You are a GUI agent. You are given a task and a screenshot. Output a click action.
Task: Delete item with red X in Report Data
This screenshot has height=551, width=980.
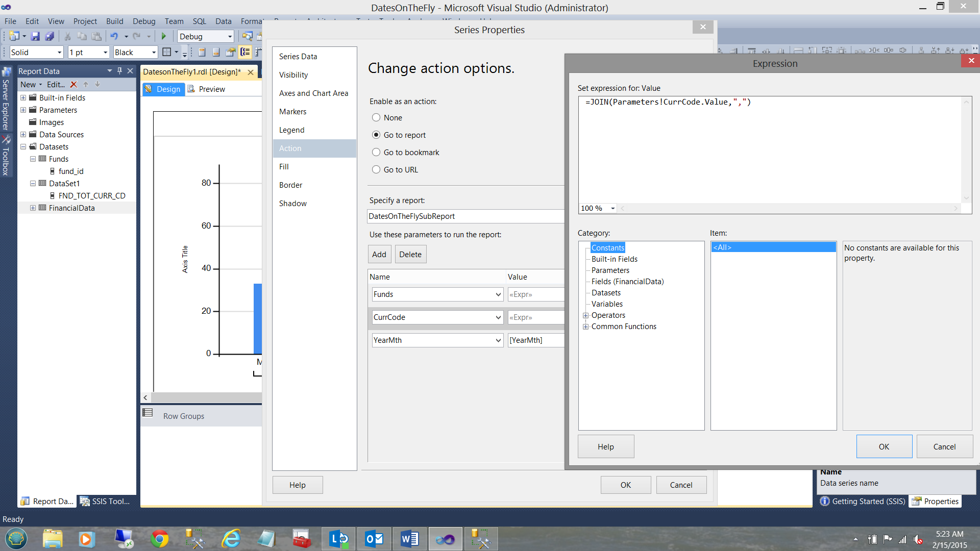tap(73, 85)
